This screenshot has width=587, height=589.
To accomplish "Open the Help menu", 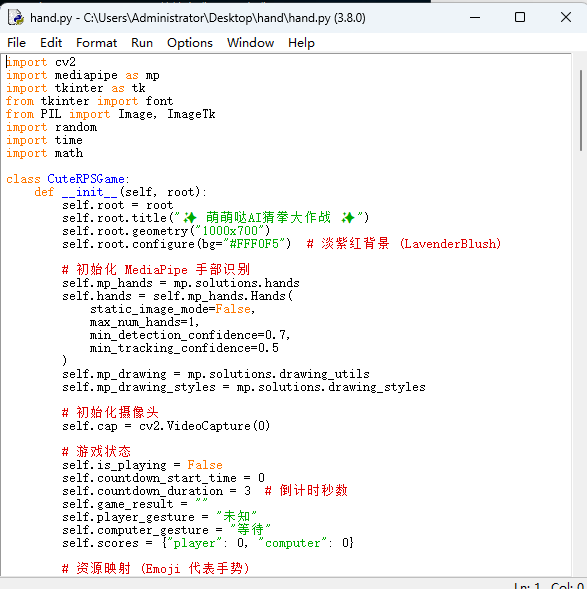I will (301, 43).
